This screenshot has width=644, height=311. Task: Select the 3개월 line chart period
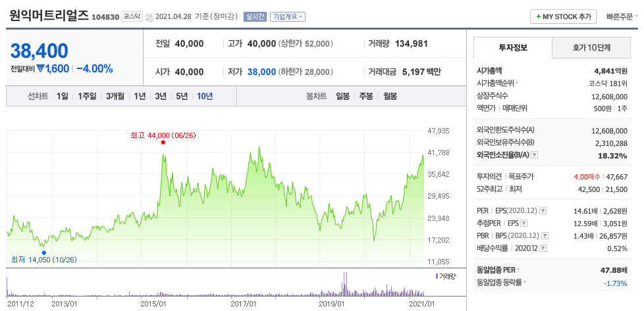pos(115,97)
